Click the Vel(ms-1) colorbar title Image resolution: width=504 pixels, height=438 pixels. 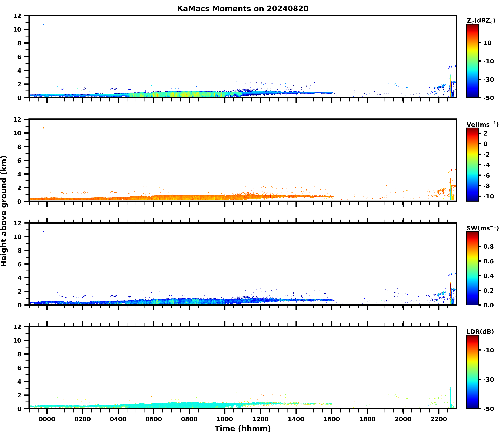[x=482, y=124]
